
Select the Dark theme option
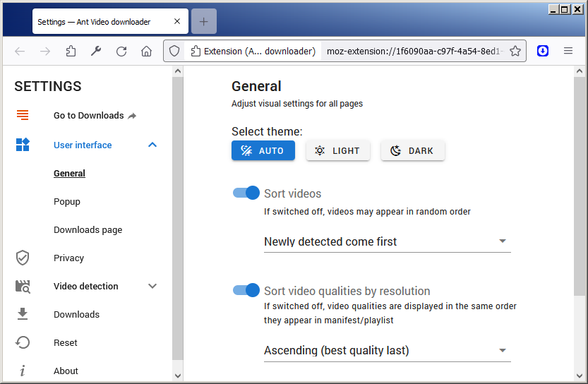pos(412,151)
